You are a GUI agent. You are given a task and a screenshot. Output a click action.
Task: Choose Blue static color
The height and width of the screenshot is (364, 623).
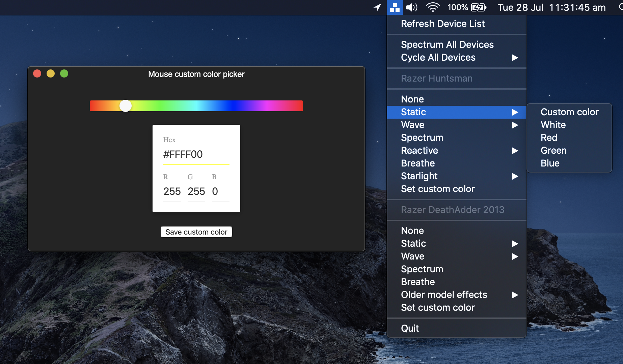(569, 163)
